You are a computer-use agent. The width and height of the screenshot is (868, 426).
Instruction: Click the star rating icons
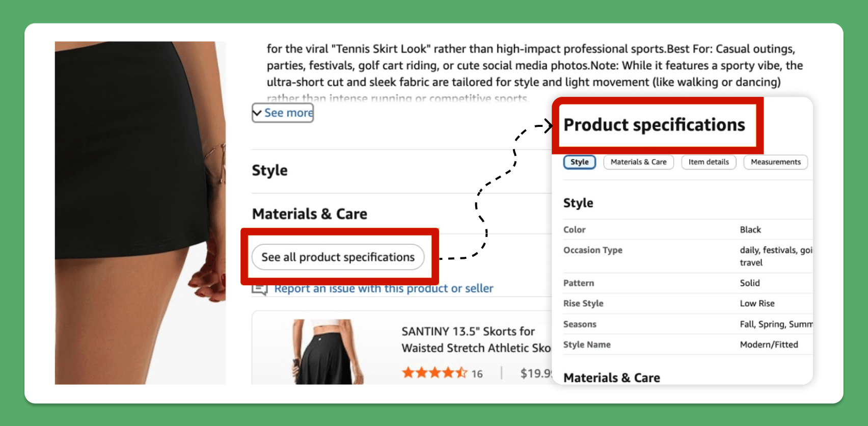[x=435, y=373]
